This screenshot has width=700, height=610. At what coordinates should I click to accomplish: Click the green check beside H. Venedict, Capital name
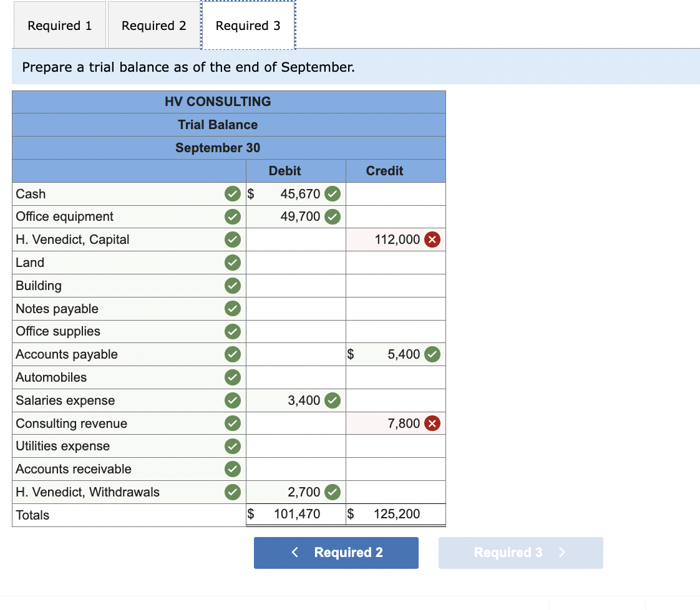click(x=233, y=240)
